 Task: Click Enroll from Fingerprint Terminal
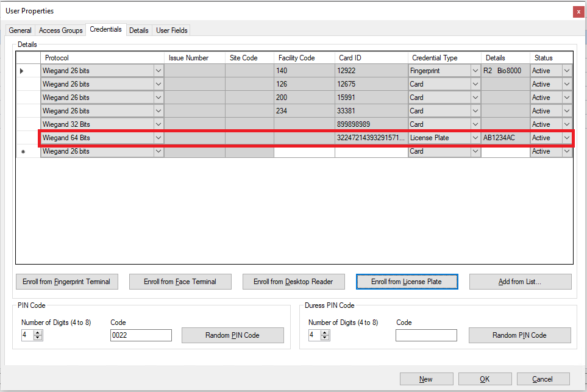(66, 282)
